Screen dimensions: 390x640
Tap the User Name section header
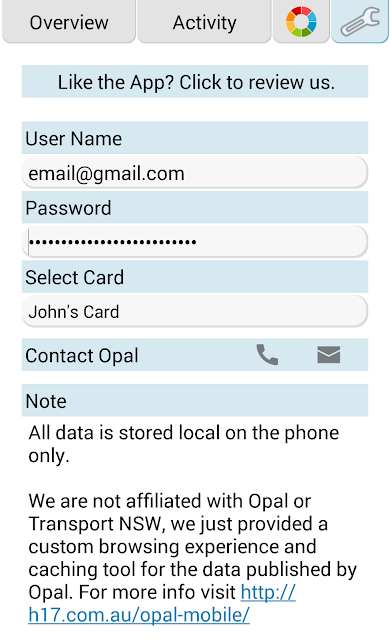click(195, 138)
